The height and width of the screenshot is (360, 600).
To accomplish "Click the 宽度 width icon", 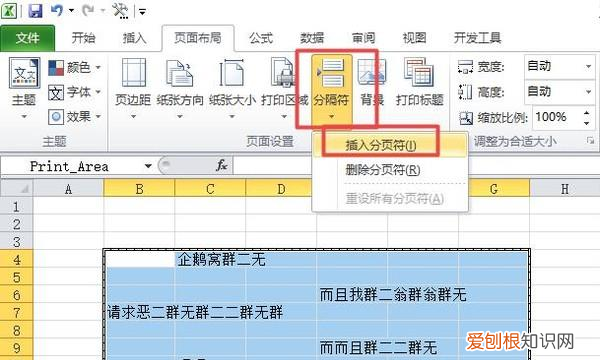I will point(465,67).
